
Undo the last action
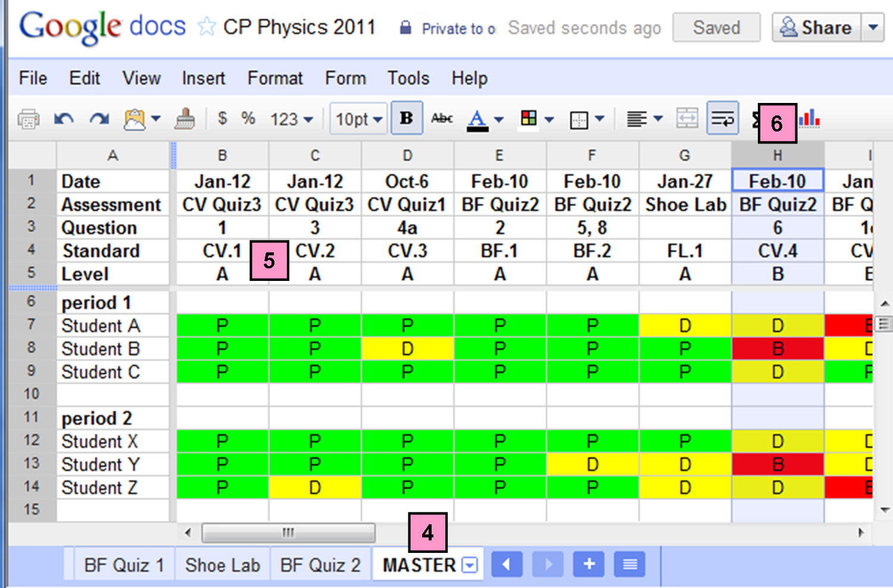coord(64,119)
